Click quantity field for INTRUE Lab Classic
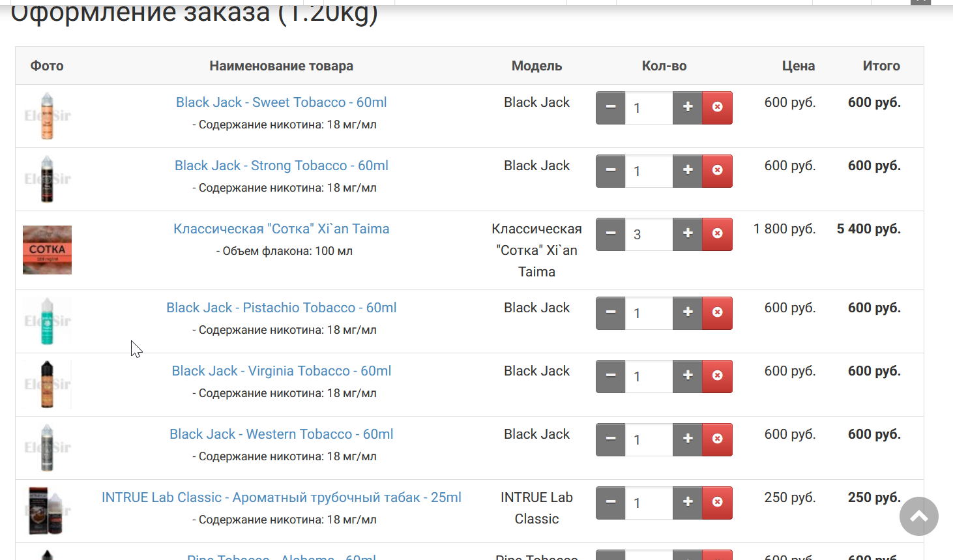 [649, 503]
